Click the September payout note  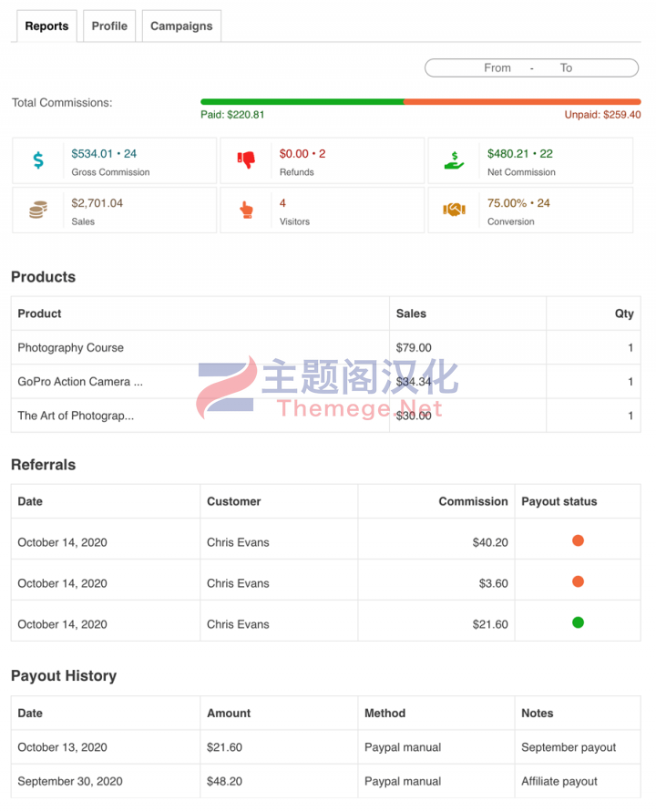(x=569, y=747)
